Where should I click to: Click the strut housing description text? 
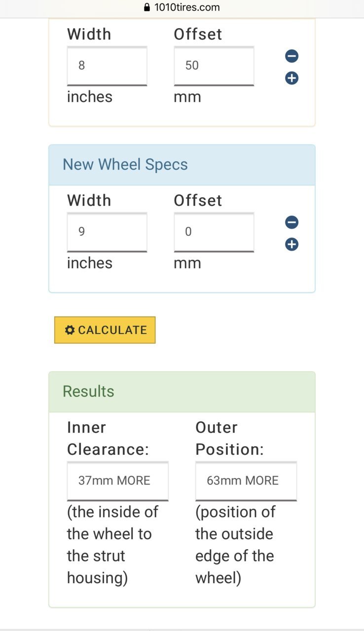click(112, 545)
